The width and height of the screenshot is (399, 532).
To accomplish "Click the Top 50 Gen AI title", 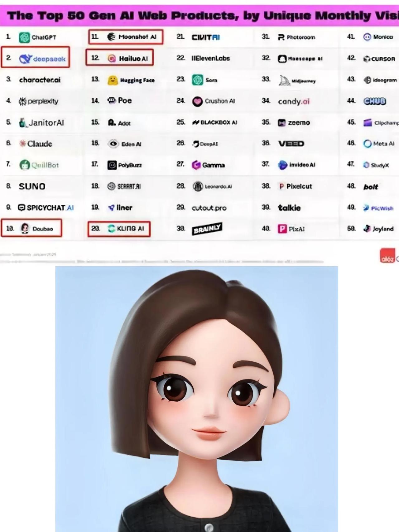I will 203,15.
